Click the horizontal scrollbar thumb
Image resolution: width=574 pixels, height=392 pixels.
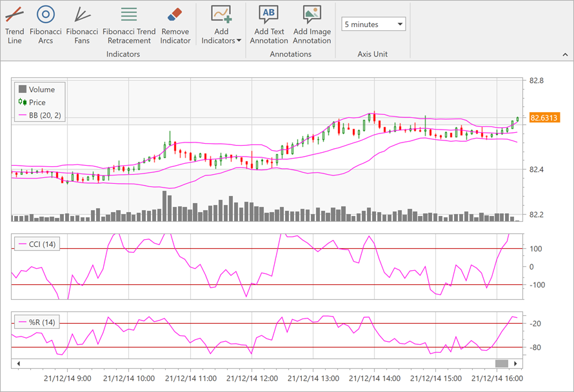(x=502, y=364)
